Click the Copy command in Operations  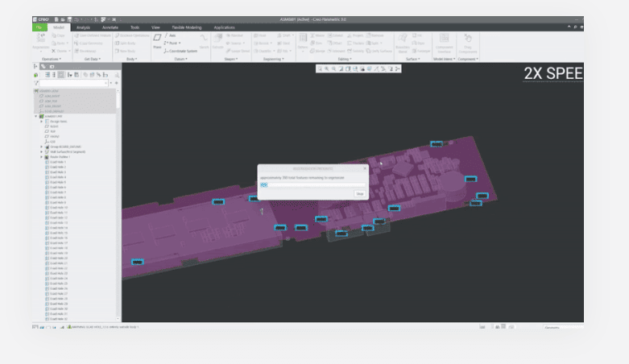(x=59, y=35)
